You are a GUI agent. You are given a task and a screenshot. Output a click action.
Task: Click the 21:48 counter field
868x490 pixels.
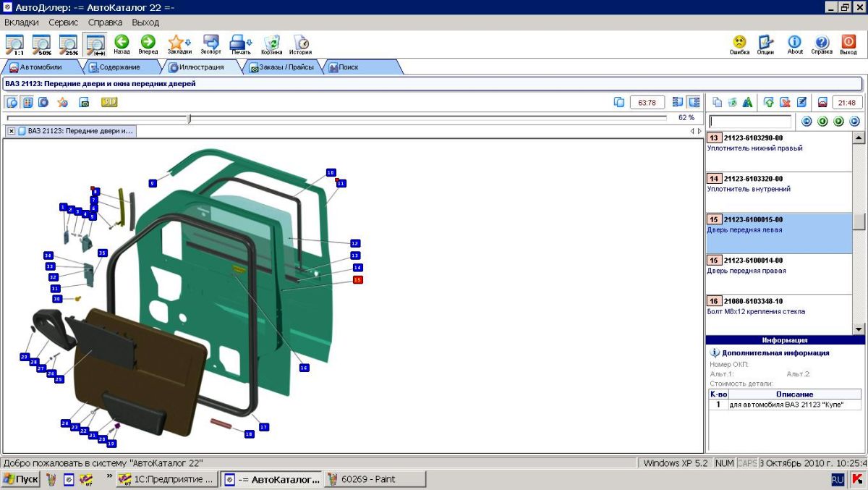(848, 102)
